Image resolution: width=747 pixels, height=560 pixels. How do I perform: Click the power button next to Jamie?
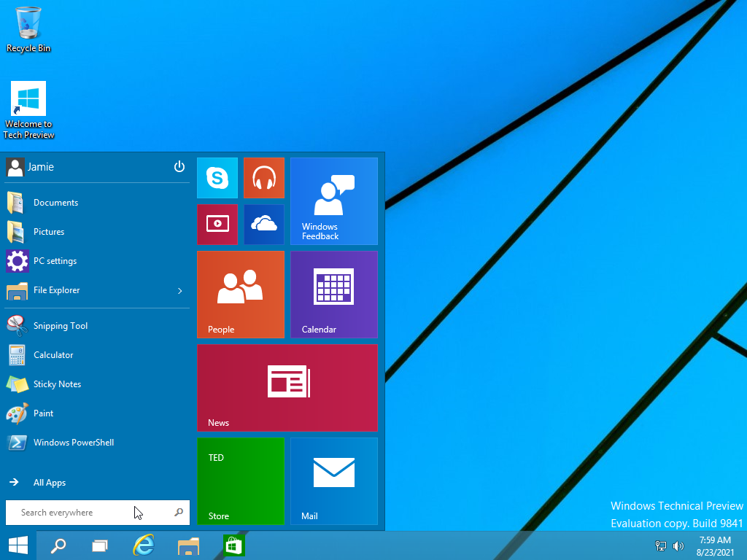tap(179, 167)
